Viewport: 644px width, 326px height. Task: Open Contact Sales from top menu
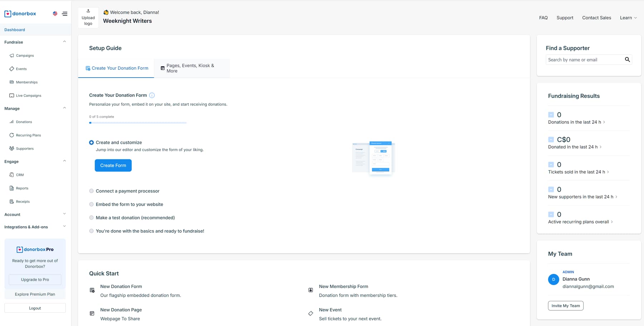596,18
